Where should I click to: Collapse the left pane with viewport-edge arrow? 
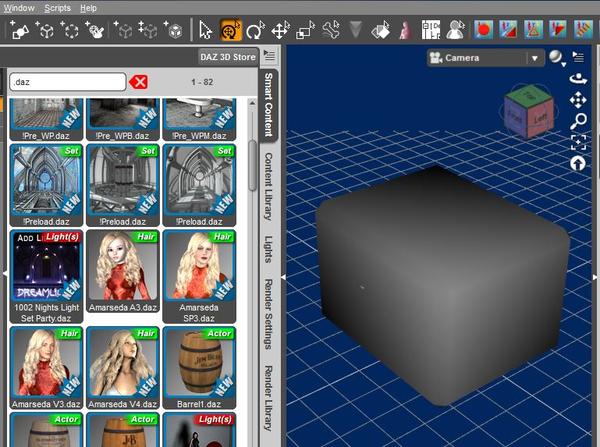click(283, 277)
